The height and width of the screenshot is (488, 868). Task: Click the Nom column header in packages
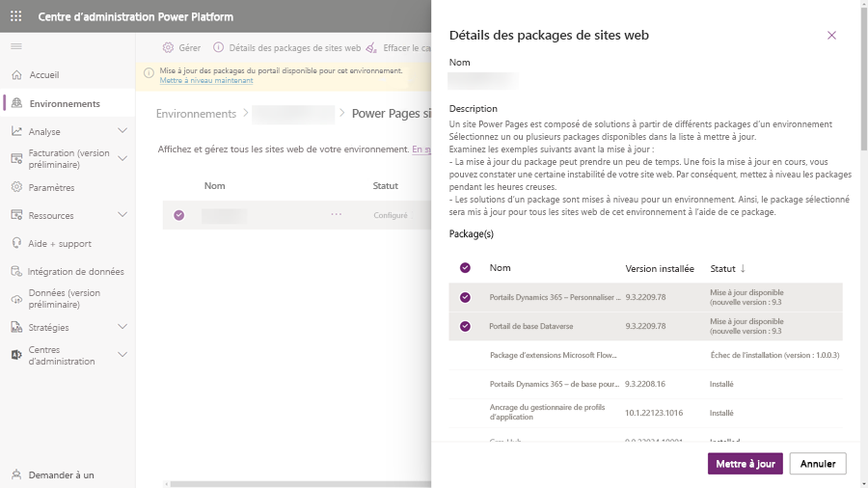[x=500, y=268]
